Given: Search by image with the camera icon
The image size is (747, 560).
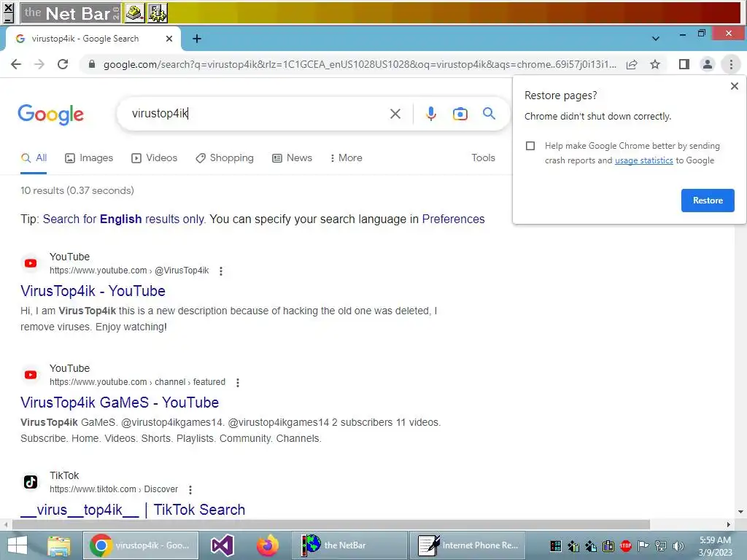Looking at the screenshot, I should click(460, 114).
